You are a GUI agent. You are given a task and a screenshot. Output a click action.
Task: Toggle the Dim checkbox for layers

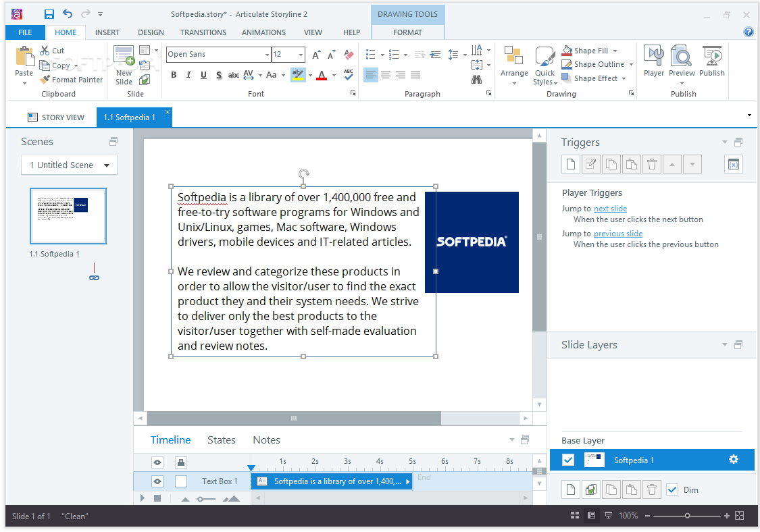tap(672, 490)
